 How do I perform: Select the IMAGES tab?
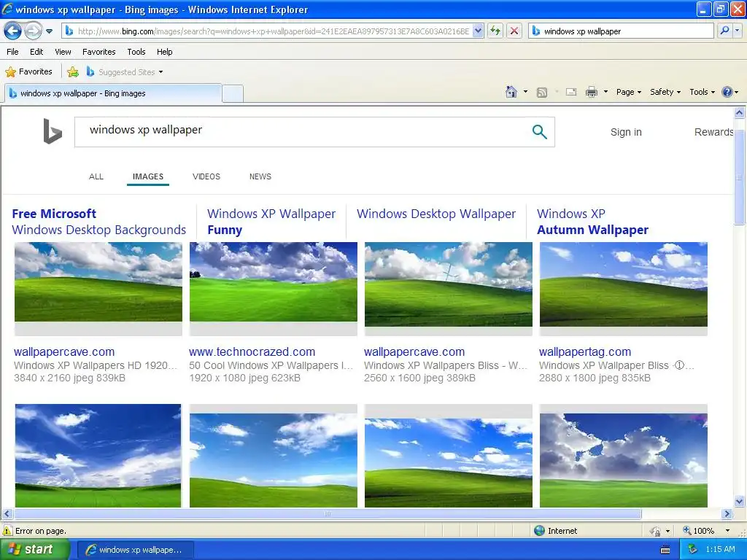[x=147, y=176]
